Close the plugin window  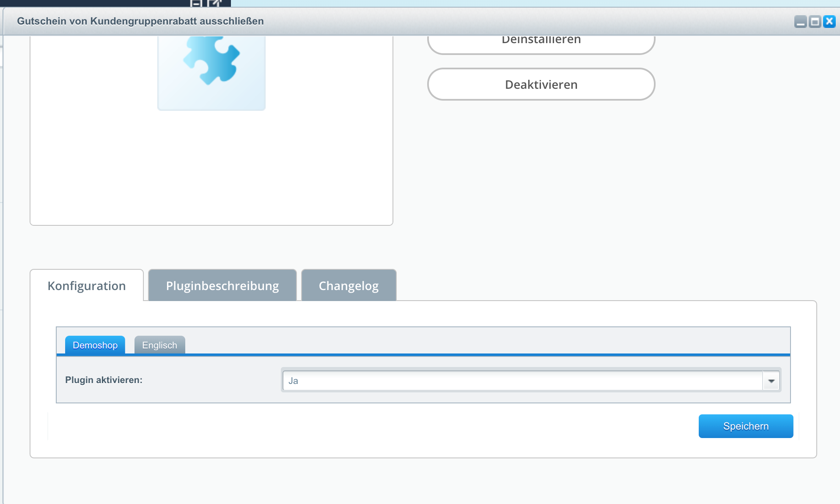click(829, 22)
